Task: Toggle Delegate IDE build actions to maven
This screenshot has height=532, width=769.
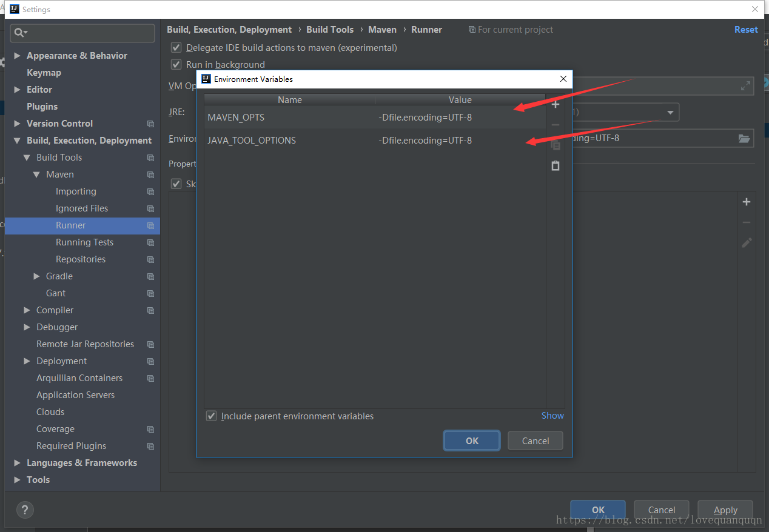Action: click(x=176, y=47)
